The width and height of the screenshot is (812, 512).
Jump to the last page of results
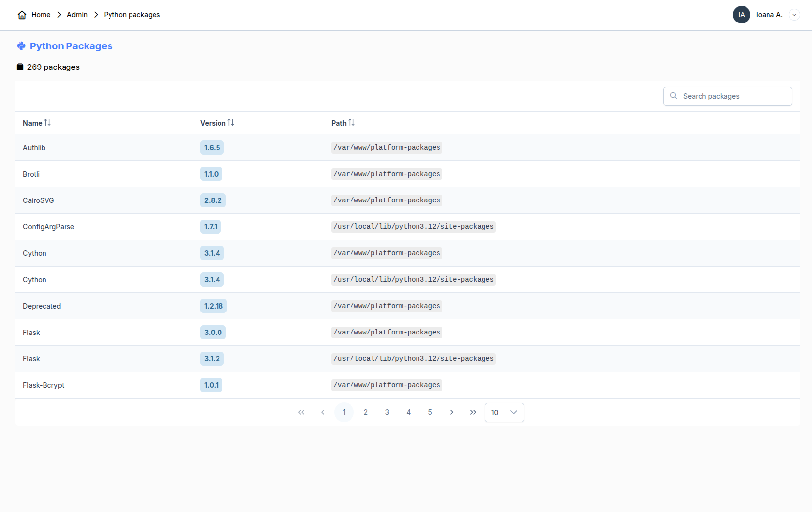(473, 412)
